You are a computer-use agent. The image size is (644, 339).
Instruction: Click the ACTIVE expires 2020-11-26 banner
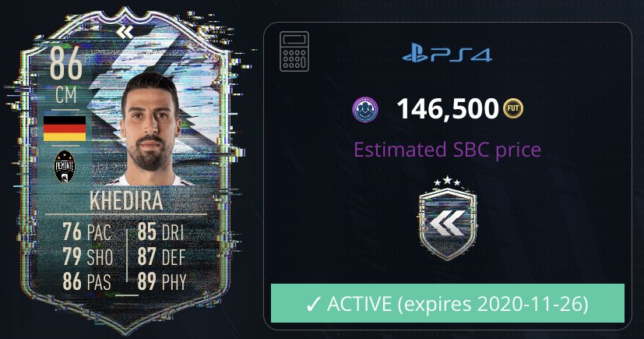point(448,303)
